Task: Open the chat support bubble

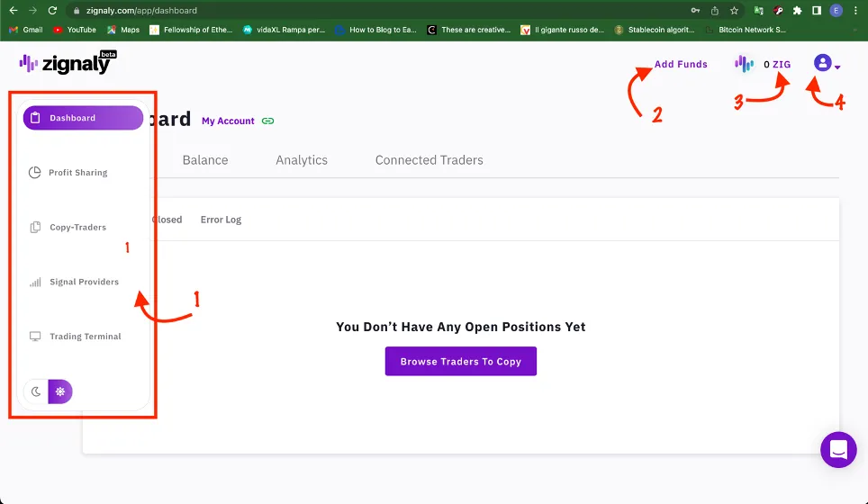Action: click(838, 450)
